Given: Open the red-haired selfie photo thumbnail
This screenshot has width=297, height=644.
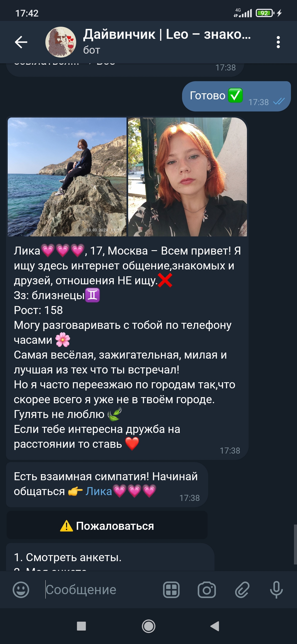Looking at the screenshot, I should point(188,177).
